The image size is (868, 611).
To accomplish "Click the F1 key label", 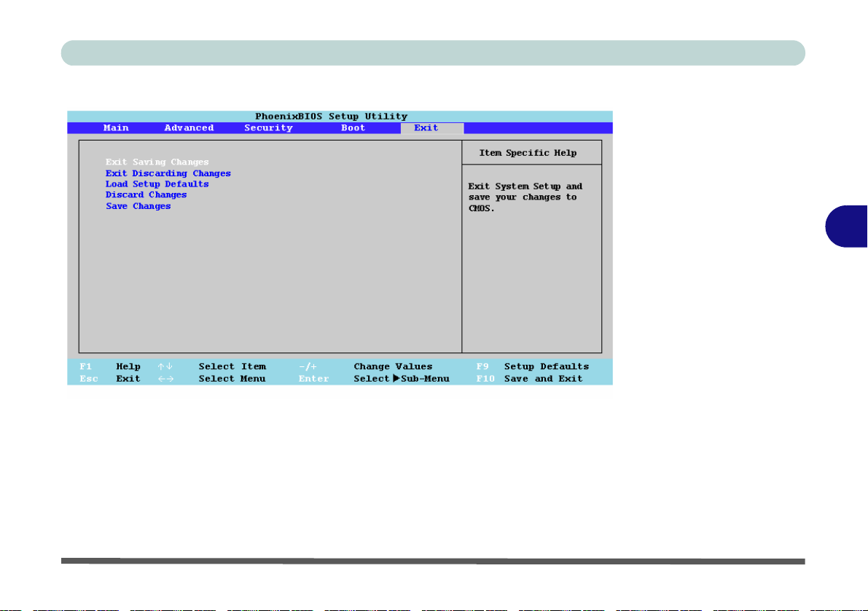I will point(85,366).
